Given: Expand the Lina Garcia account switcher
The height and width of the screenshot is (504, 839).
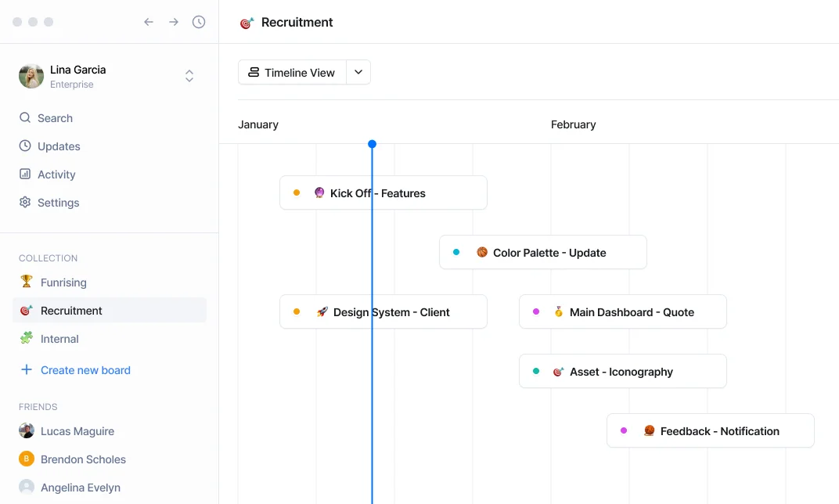Looking at the screenshot, I should click(x=189, y=76).
